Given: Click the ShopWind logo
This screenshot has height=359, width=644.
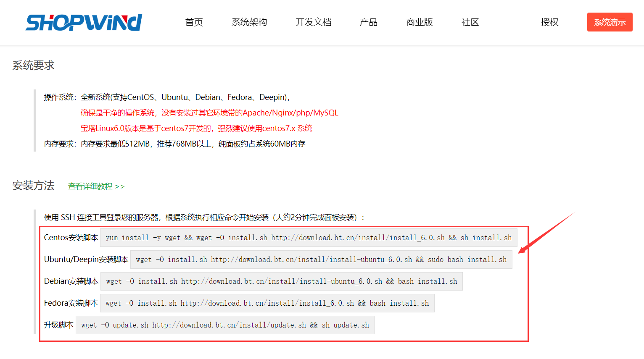Looking at the screenshot, I should (x=84, y=22).
